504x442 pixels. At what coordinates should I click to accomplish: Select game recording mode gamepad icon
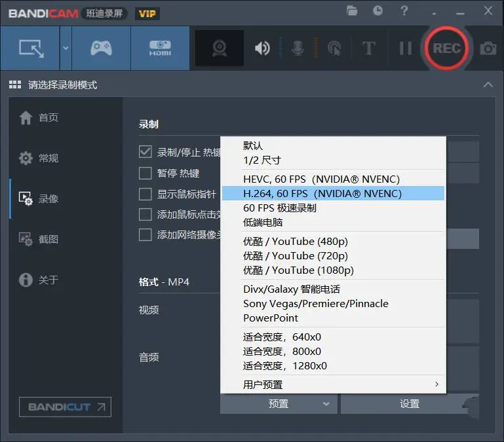[101, 48]
